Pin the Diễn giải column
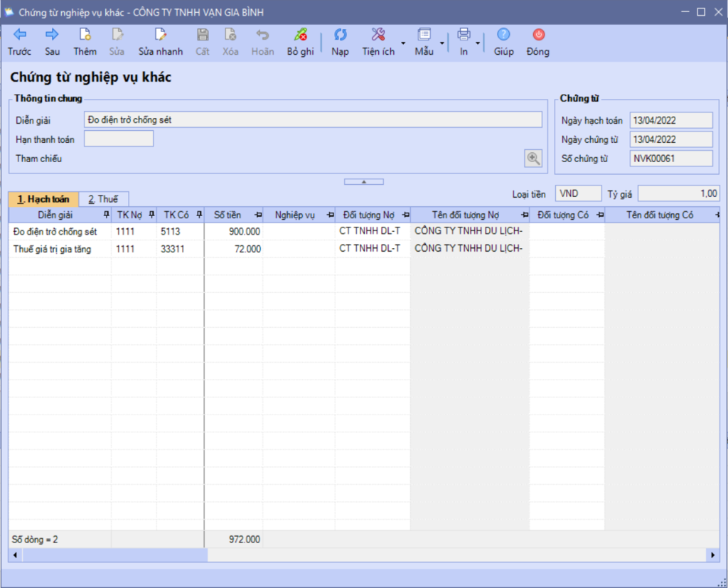The width and height of the screenshot is (728, 588). (x=107, y=215)
